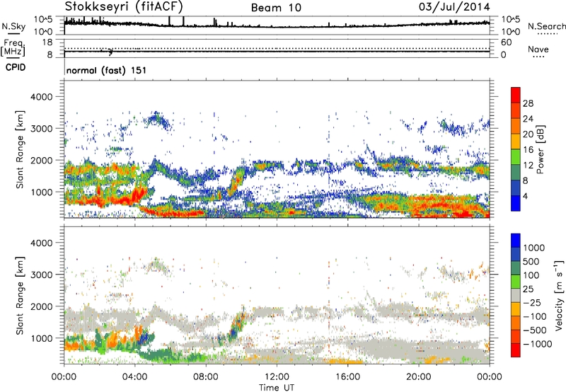
Task: Click the 20 label on the power colorbar
Action: click(x=528, y=134)
